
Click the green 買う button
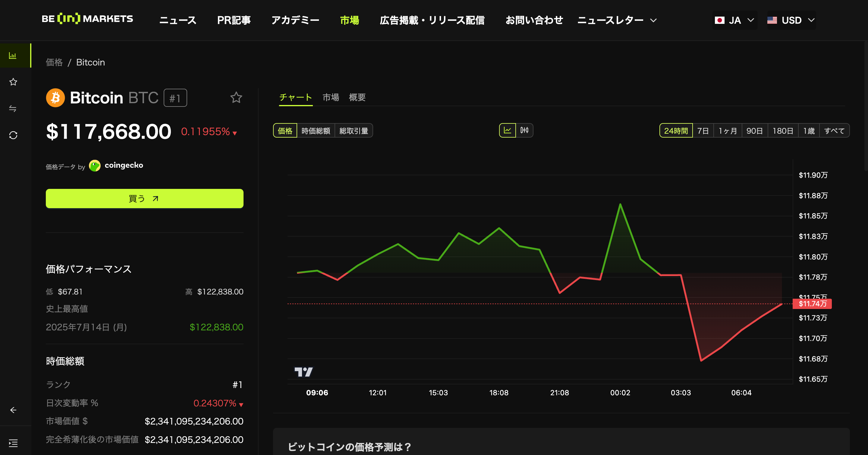[145, 199]
